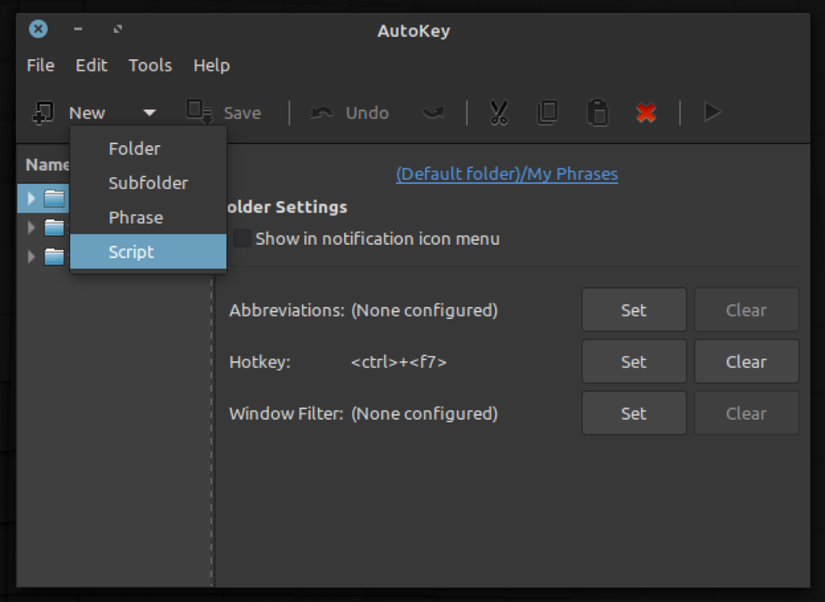Screen dimensions: 825x602
Task: Set an abbreviation for the folder
Action: [x=633, y=309]
